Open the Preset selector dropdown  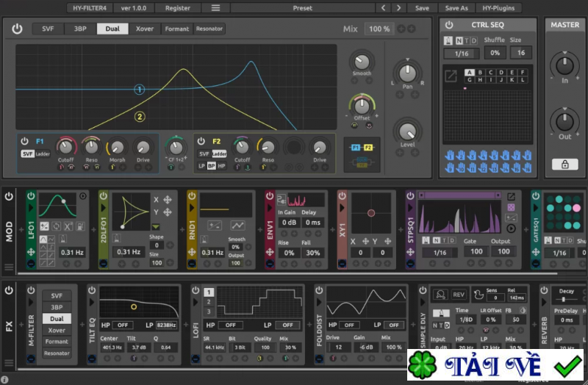point(302,8)
